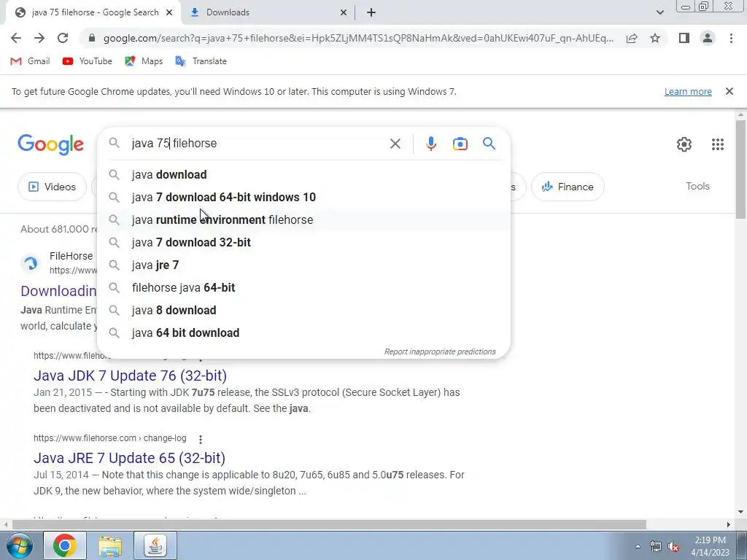Click Chrome taskbar icon
This screenshot has width=747, height=560.
click(65, 545)
